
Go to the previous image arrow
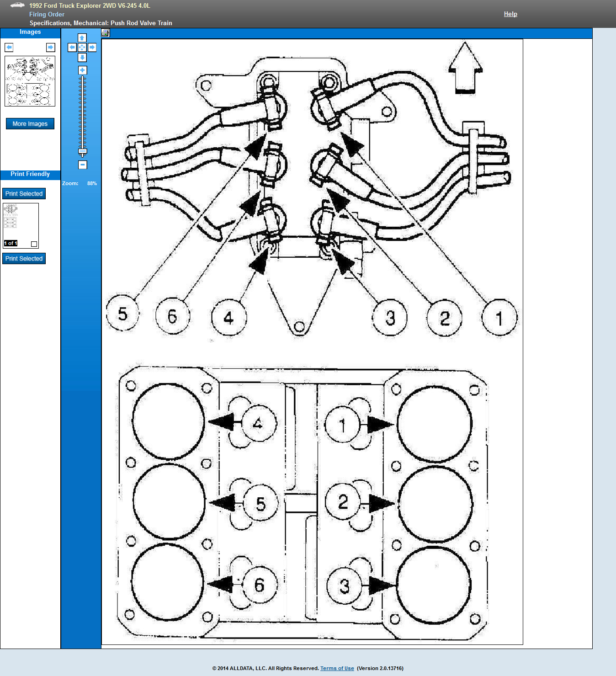click(x=9, y=48)
